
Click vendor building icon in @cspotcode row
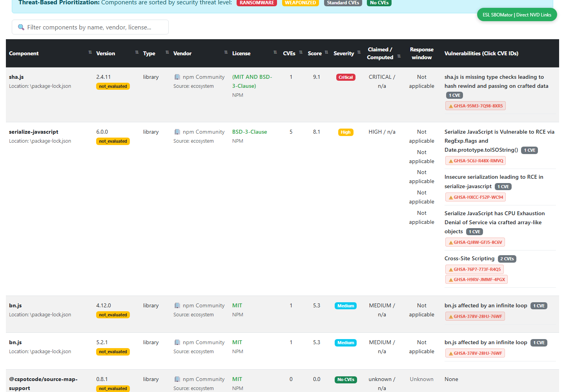point(177,379)
